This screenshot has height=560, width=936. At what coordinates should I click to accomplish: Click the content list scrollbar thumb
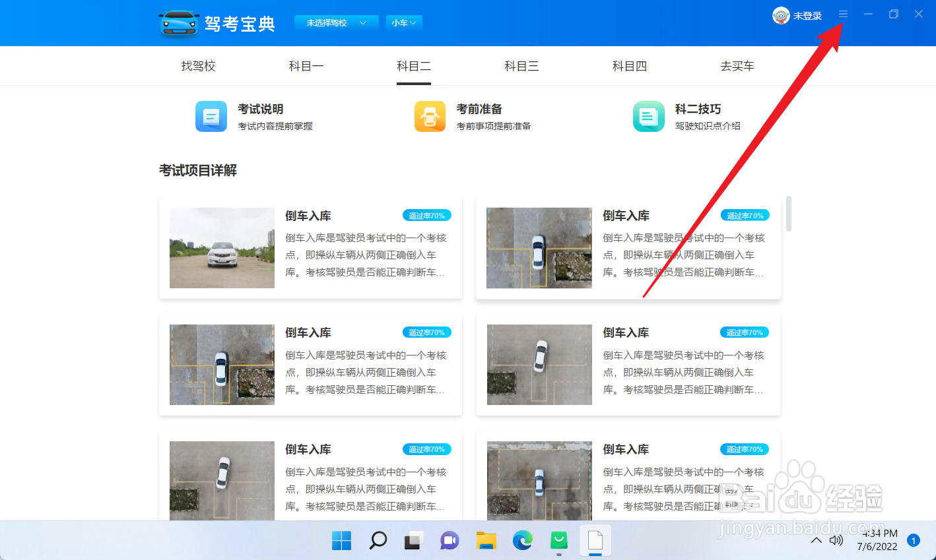click(x=789, y=213)
